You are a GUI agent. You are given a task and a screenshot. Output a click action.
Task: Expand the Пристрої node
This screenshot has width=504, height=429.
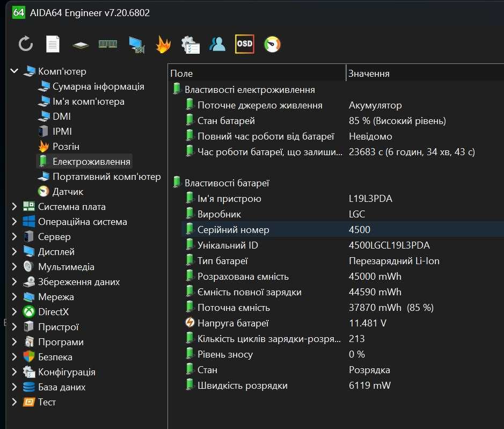coord(14,327)
